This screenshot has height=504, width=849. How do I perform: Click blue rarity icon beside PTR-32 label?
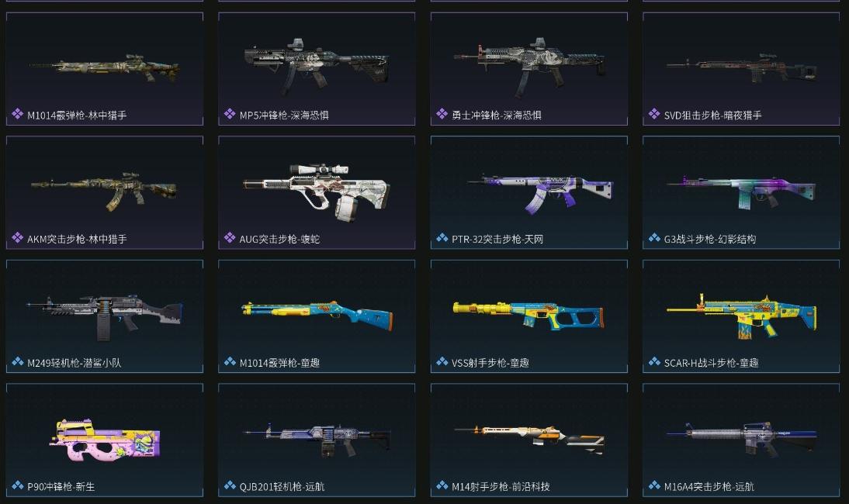click(442, 238)
